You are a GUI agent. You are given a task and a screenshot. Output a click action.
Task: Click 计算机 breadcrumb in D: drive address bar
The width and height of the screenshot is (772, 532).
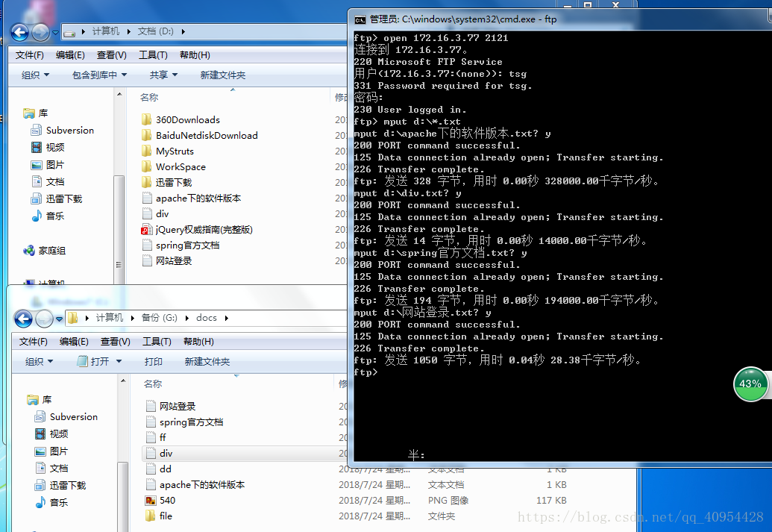click(x=106, y=31)
